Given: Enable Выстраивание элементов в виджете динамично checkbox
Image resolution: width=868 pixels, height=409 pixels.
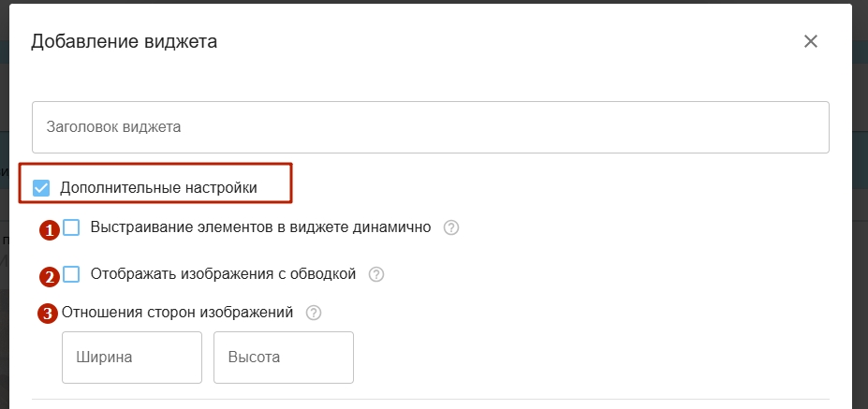Looking at the screenshot, I should pyautogui.click(x=71, y=227).
